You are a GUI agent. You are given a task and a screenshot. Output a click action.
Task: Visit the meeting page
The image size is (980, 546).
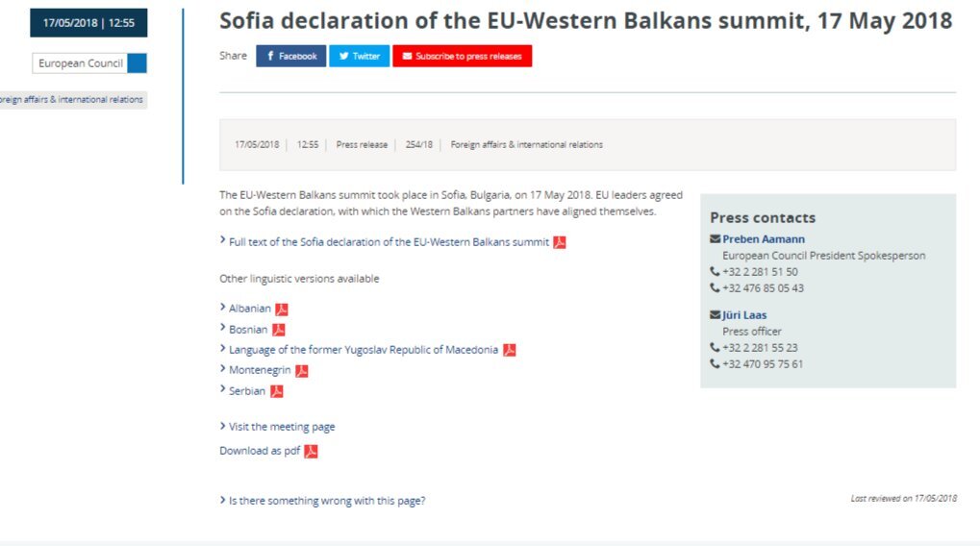coord(282,427)
